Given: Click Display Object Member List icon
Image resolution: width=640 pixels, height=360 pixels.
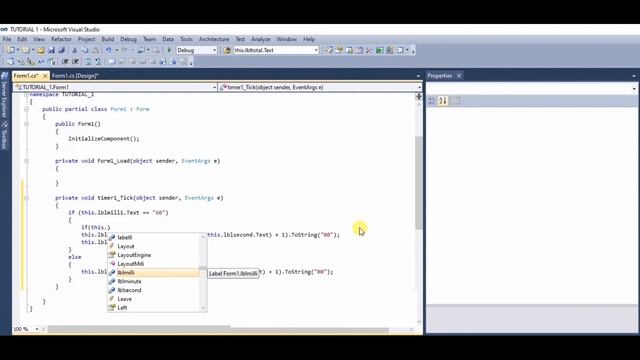Looking at the screenshot, I should [10, 62].
